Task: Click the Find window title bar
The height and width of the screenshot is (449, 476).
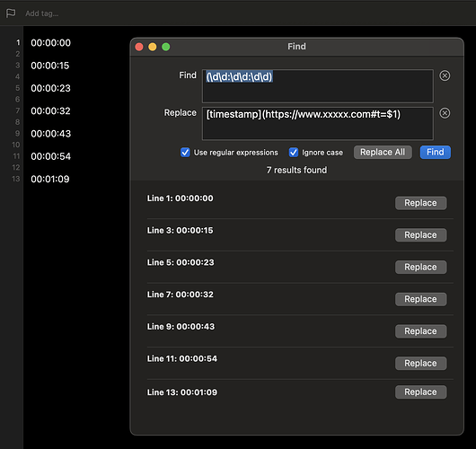Action: pyautogui.click(x=297, y=47)
